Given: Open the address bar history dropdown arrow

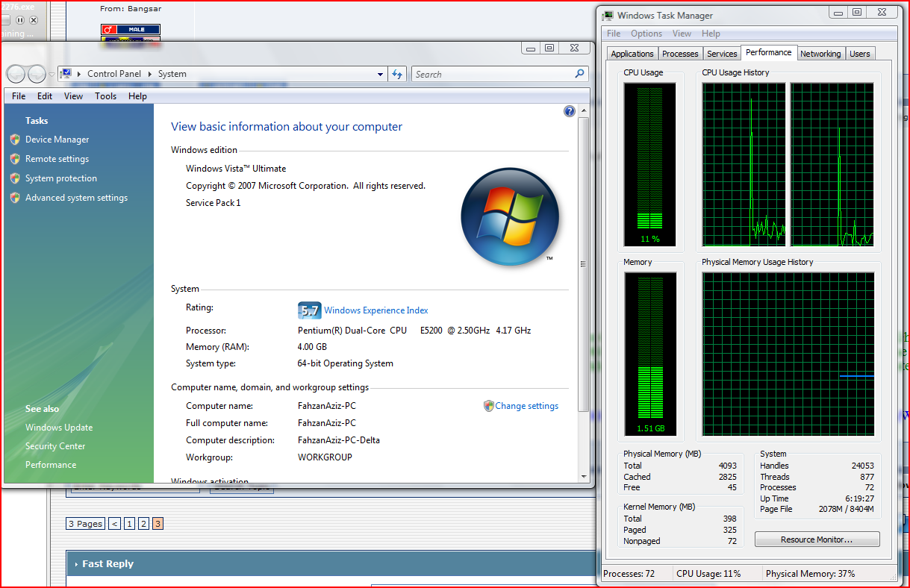Looking at the screenshot, I should coord(381,75).
